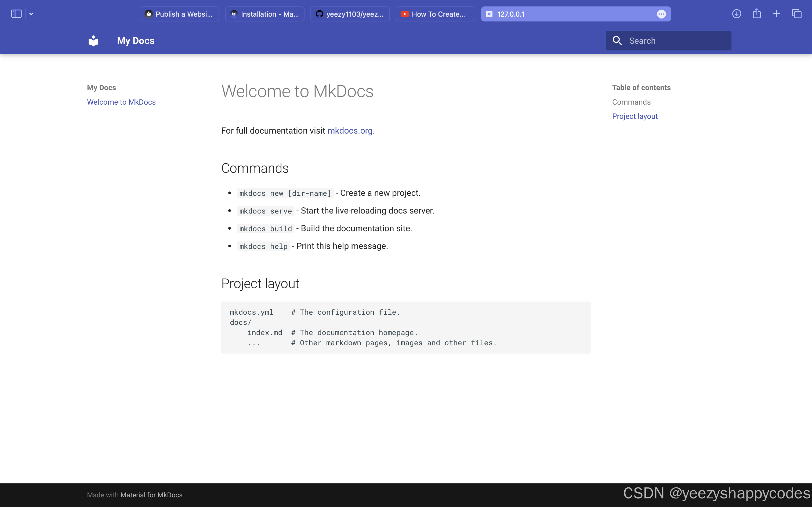Screen dimensions: 812x507
Task: Click the ellipsis button in address bar
Action: tap(661, 14)
